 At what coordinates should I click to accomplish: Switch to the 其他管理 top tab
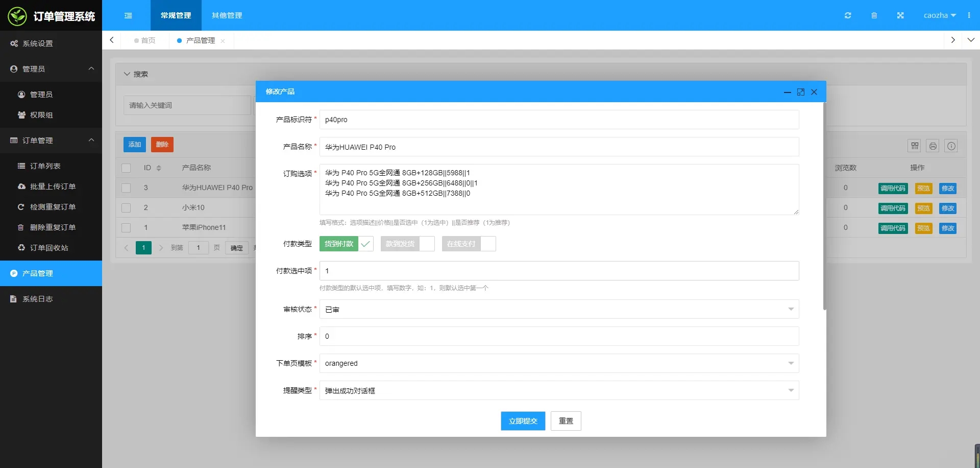(x=227, y=15)
